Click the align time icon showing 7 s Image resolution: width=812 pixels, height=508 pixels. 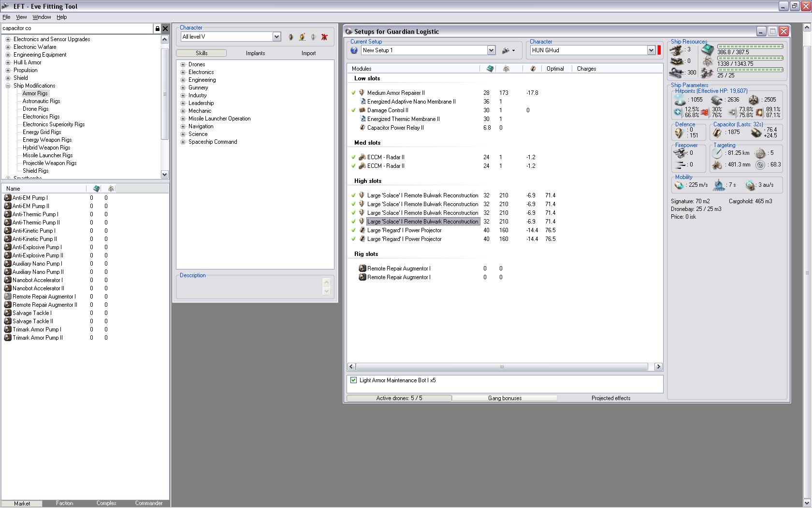[719, 185]
